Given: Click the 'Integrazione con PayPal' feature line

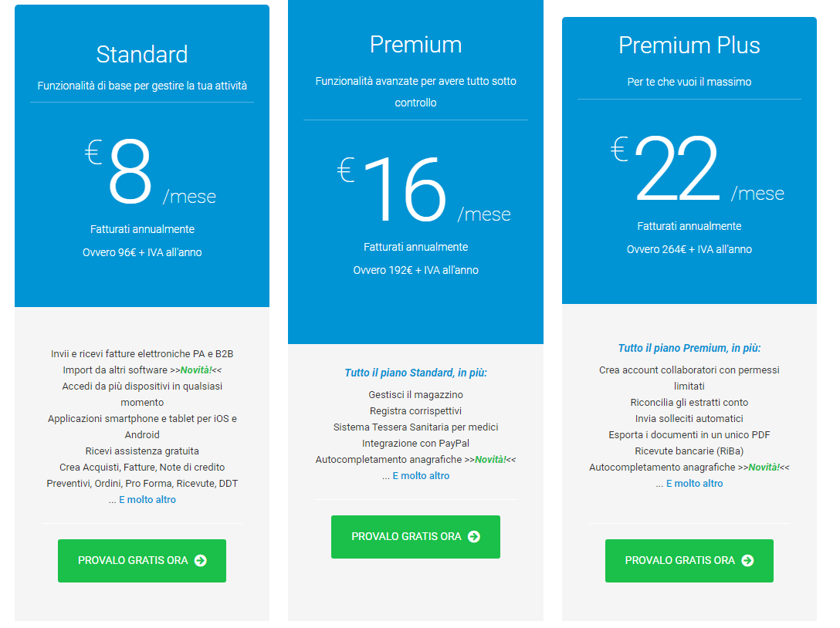Looking at the screenshot, I should coord(415,444).
